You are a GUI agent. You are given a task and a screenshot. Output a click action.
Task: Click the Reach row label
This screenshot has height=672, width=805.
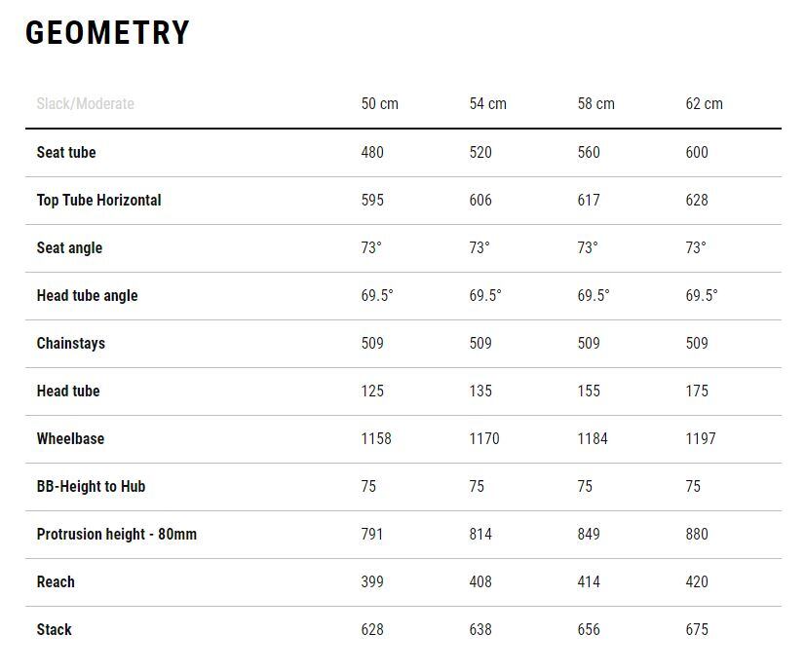click(x=56, y=582)
